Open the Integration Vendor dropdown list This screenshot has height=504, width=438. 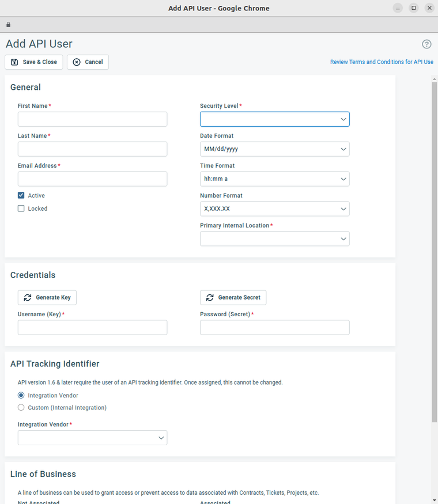[x=92, y=438]
